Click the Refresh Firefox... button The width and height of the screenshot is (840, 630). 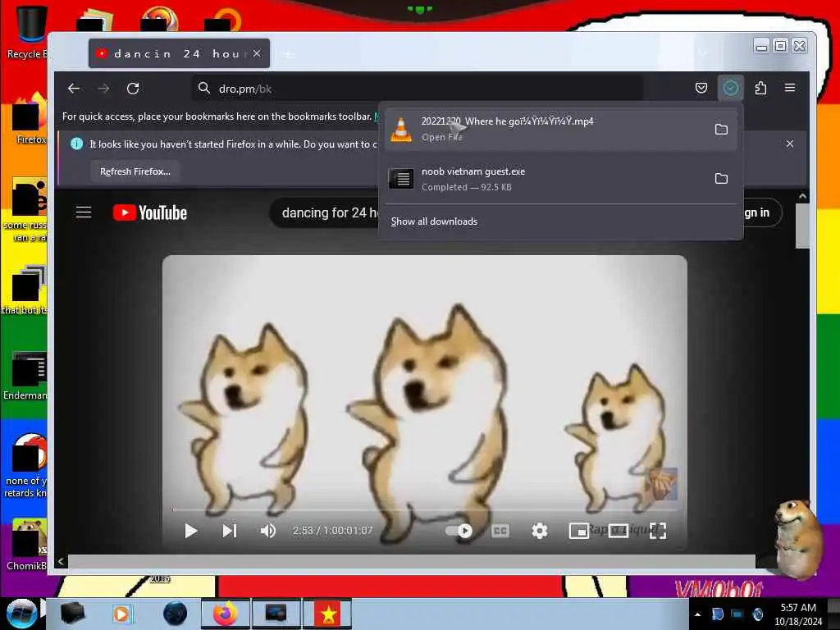135,171
